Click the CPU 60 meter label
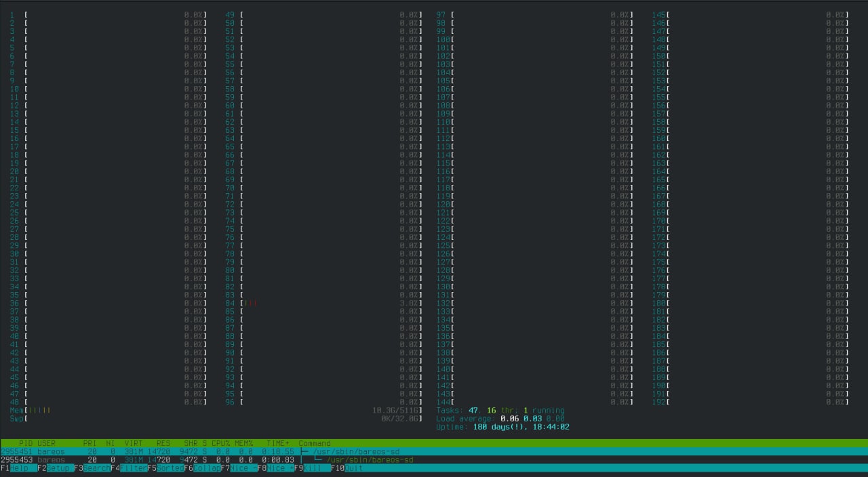868x477 pixels. click(x=230, y=105)
